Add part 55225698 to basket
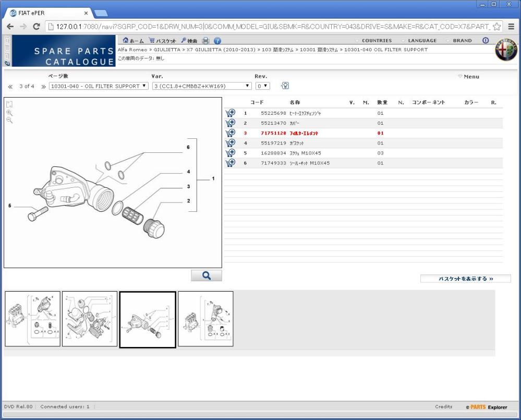The width and height of the screenshot is (521, 420). click(x=231, y=113)
